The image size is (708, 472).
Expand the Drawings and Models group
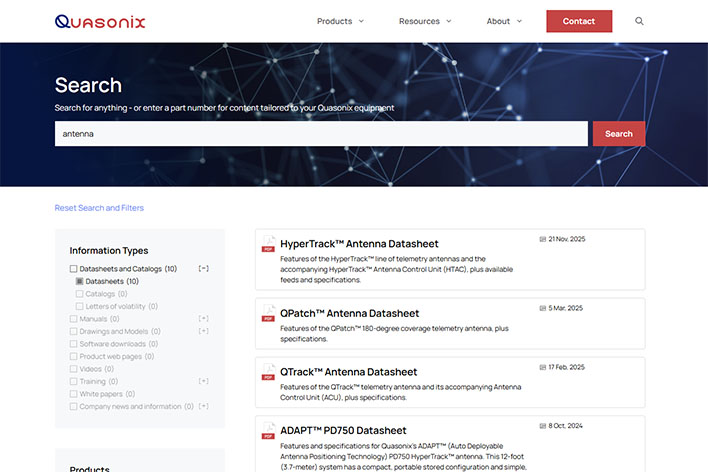tap(204, 331)
